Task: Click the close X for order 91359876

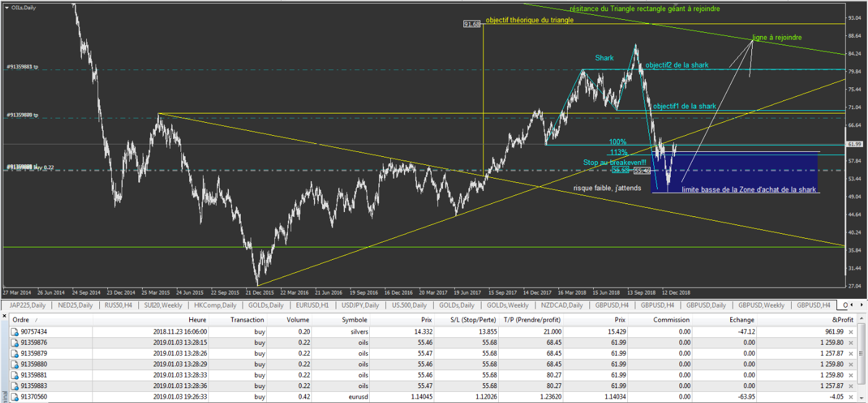Action: point(851,342)
